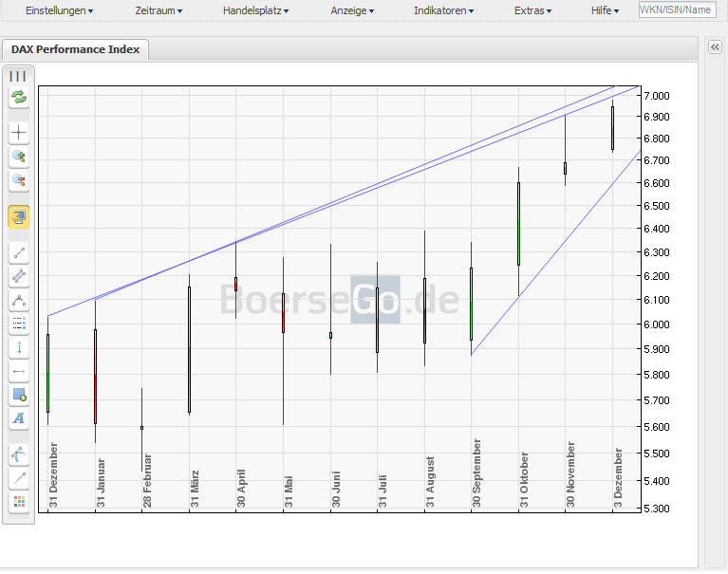Click the 3 Dezember candlestick
This screenshot has width=728, height=574.
(612, 126)
